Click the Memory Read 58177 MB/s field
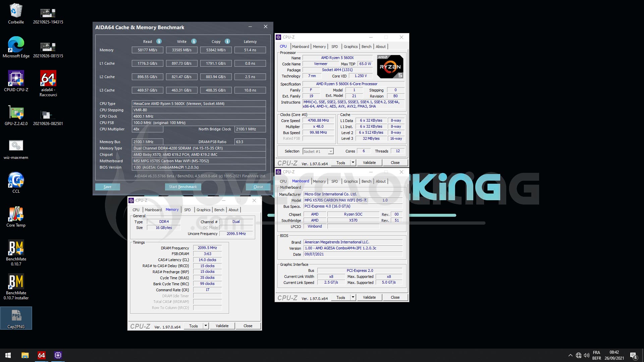The width and height of the screenshot is (644, 362). [148, 50]
